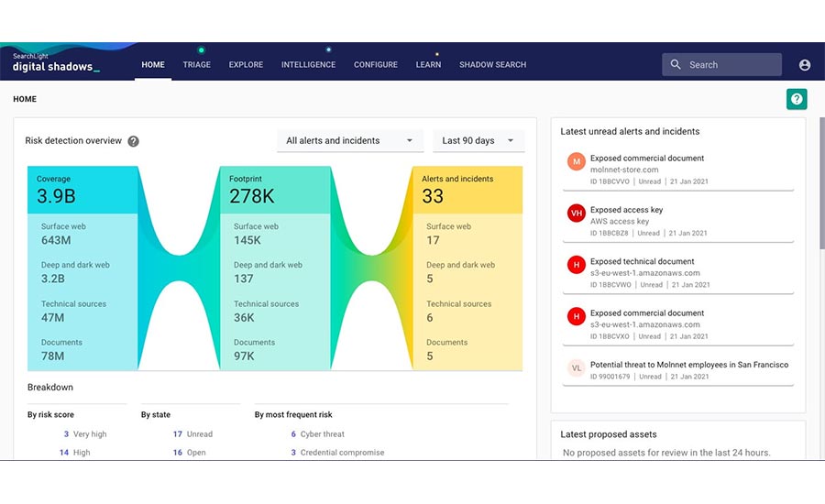The height and width of the screenshot is (504, 825).
Task: Click the VL severity badge
Action: point(576,368)
